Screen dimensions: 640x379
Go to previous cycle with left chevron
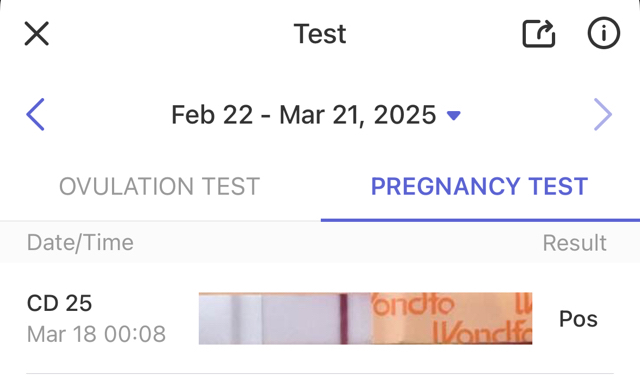35,114
